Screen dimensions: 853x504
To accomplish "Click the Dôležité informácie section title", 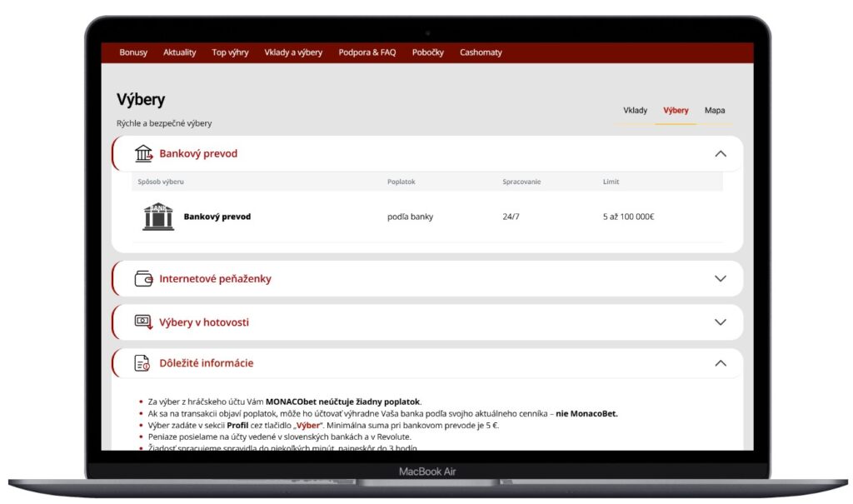I will click(x=207, y=363).
